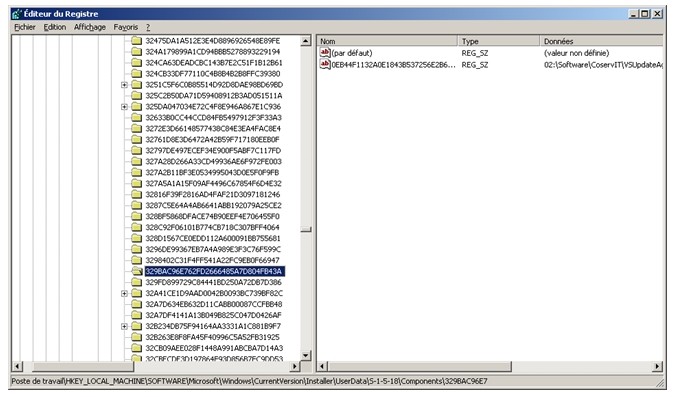This screenshot has height=397, width=676.
Task: Select key name starting with 32B234DB75F9
Action: click(213, 327)
